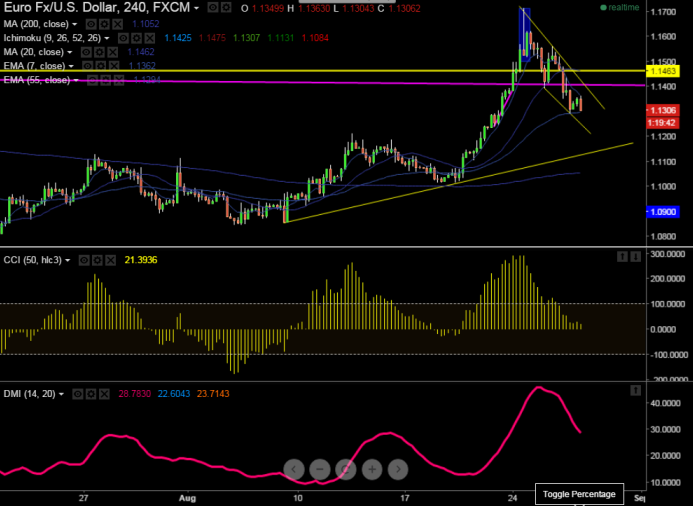
Task: Click DMI value 28.7830
Action: tap(135, 394)
